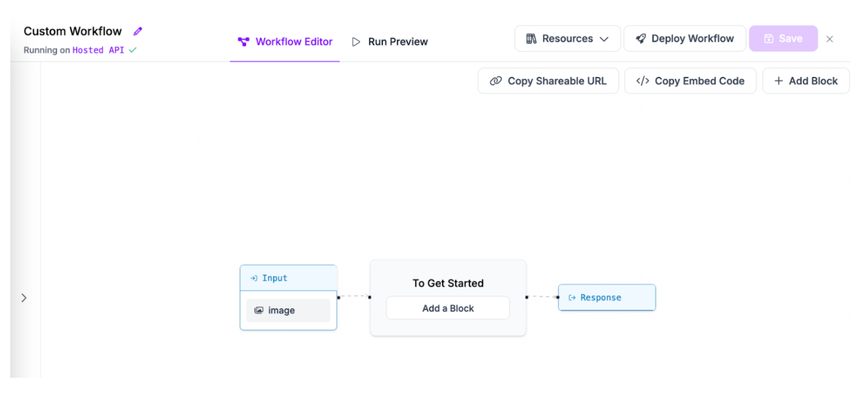
Task: Click the link icon on Copy Shareable URL
Action: tap(496, 81)
